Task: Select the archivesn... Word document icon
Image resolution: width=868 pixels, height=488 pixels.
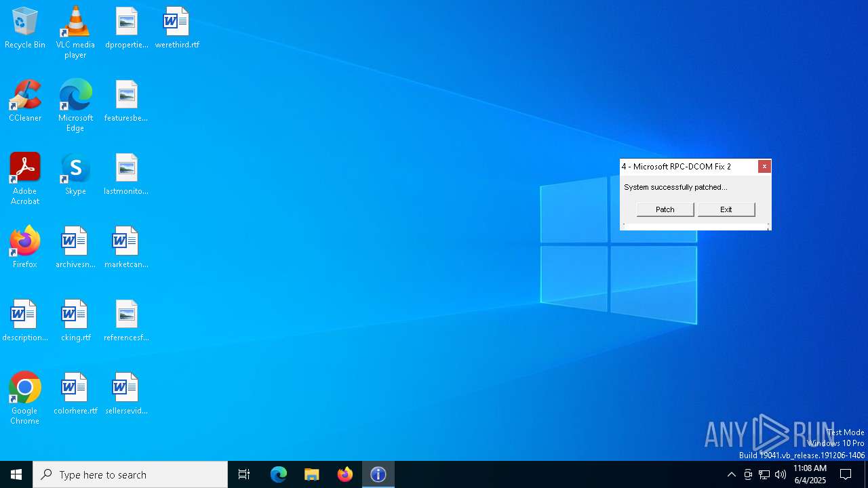Action: 75,248
